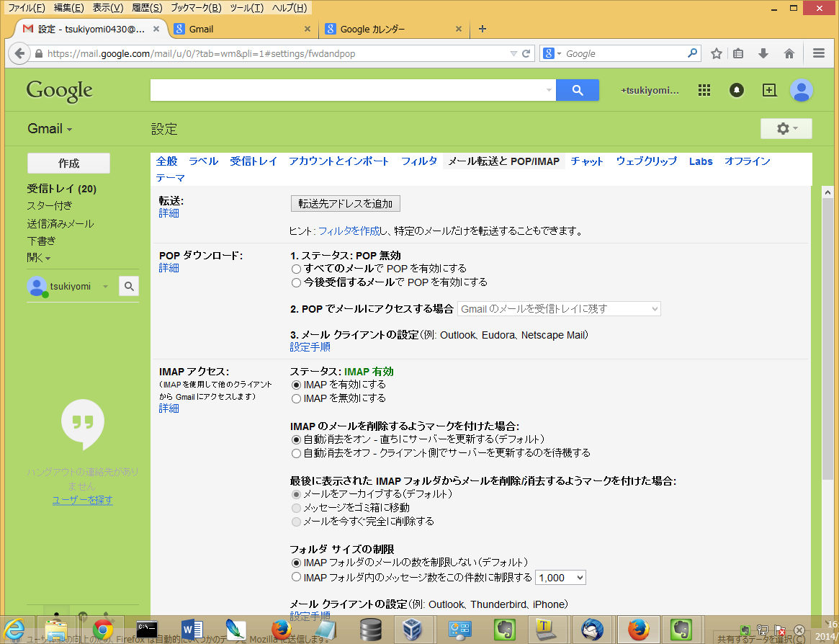Open Word from the taskbar
The image size is (839, 644).
pyautogui.click(x=192, y=630)
